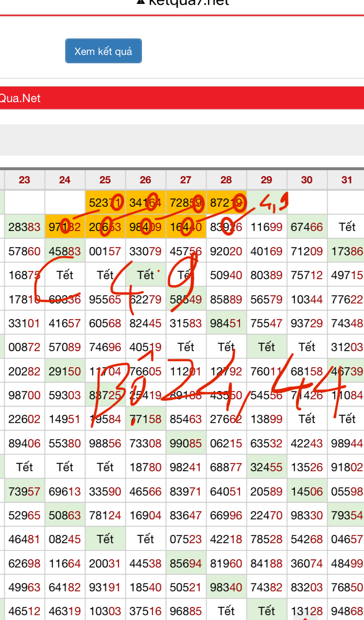
Task: Tap the lock icon beside ketqua7.net
Action: pyautogui.click(x=141, y=2)
